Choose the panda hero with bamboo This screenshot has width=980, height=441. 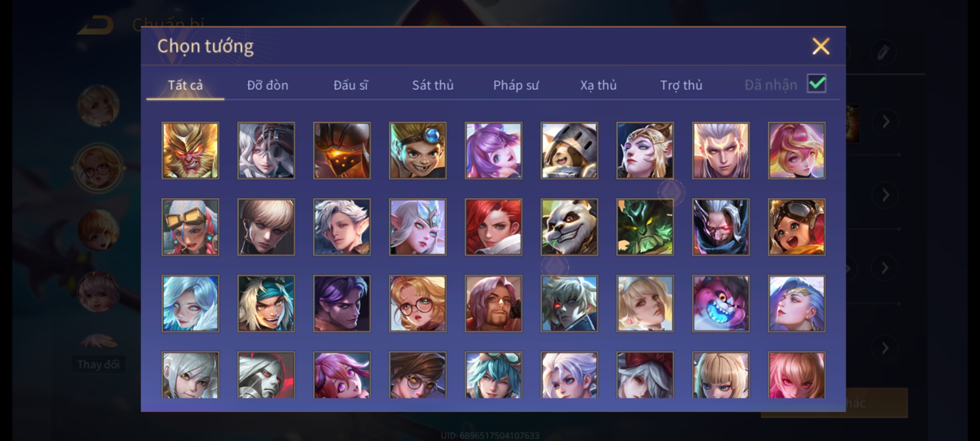[569, 227]
